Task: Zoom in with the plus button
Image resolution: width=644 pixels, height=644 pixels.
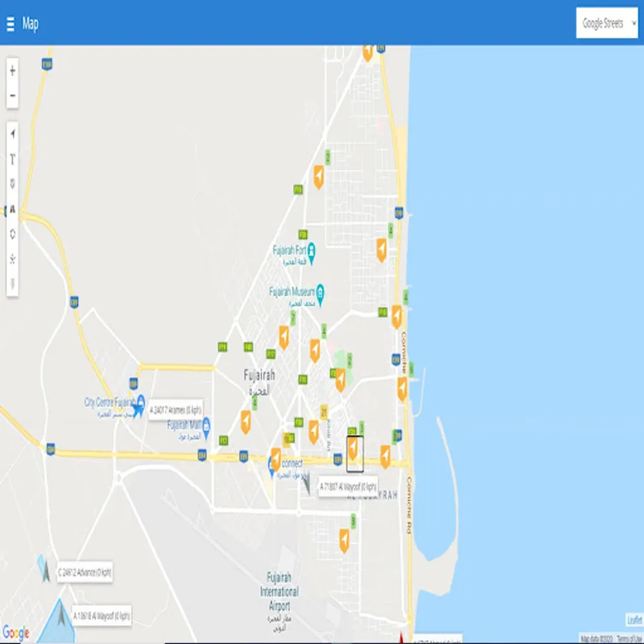Action: (12, 71)
